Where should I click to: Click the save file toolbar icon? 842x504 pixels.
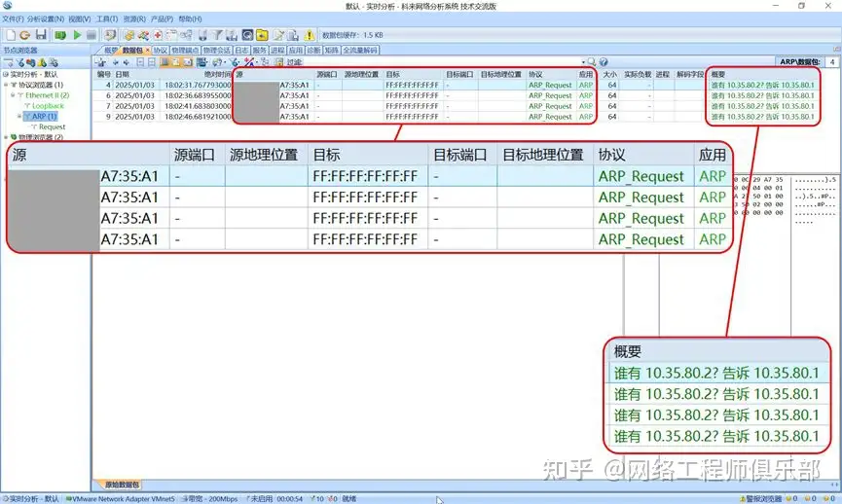(41, 35)
